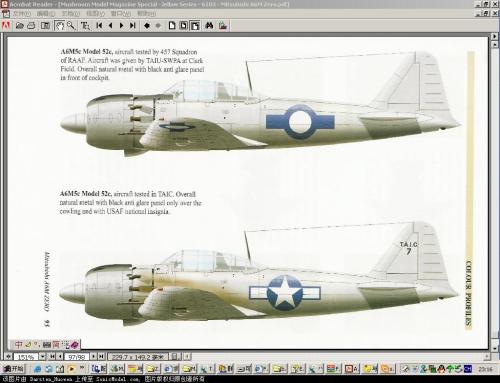500x383 pixels.
Task: Click the Actual Size page view icon
Action: point(172,25)
